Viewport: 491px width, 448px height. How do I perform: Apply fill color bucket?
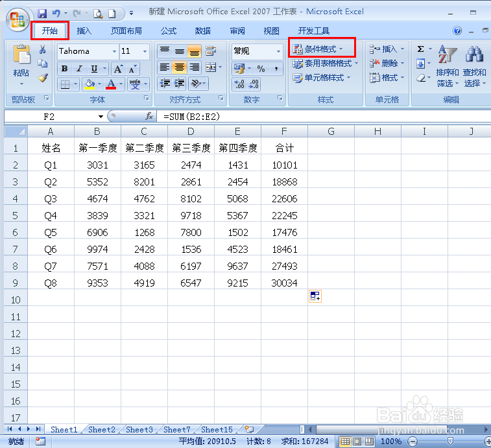[x=90, y=84]
